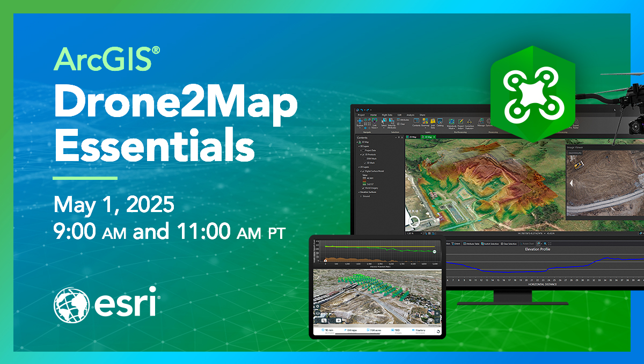This screenshot has width=644, height=364.
Task: Expand the Ground elevation layer
Action: click(x=361, y=196)
